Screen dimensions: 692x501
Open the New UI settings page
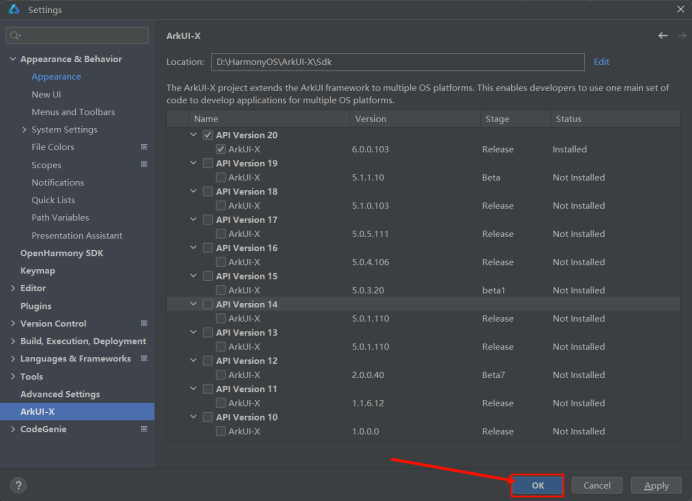[46, 94]
